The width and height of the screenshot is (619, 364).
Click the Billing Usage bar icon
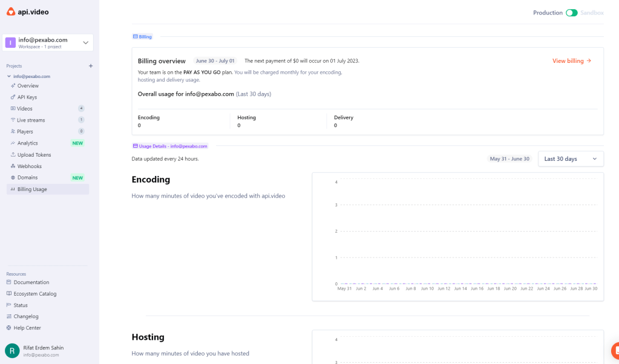[x=13, y=189]
